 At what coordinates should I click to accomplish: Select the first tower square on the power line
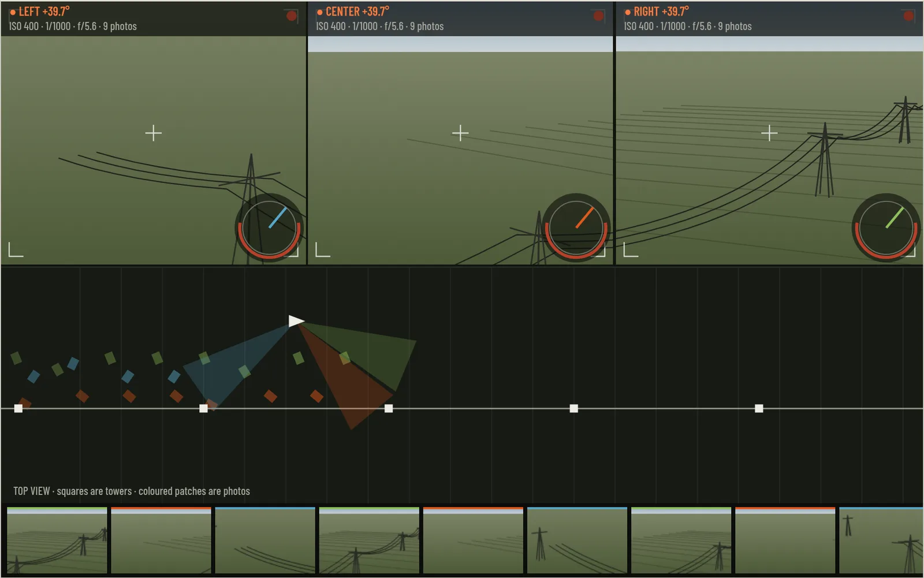[x=18, y=408]
